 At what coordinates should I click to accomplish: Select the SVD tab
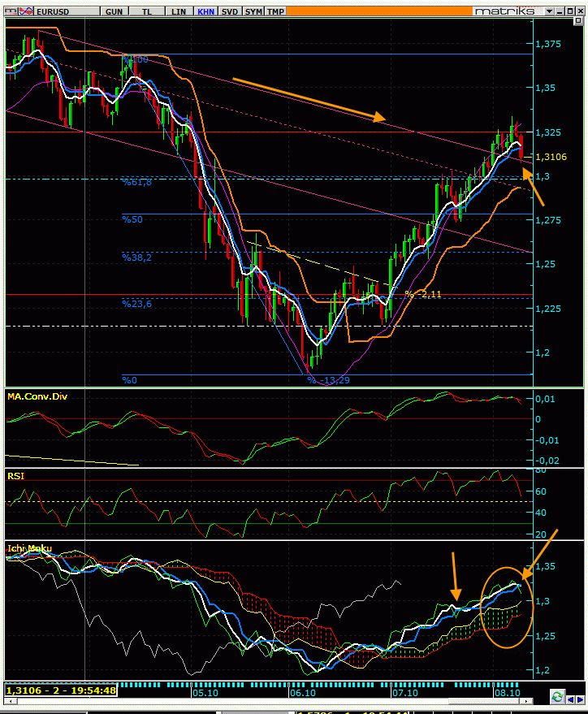[231, 12]
